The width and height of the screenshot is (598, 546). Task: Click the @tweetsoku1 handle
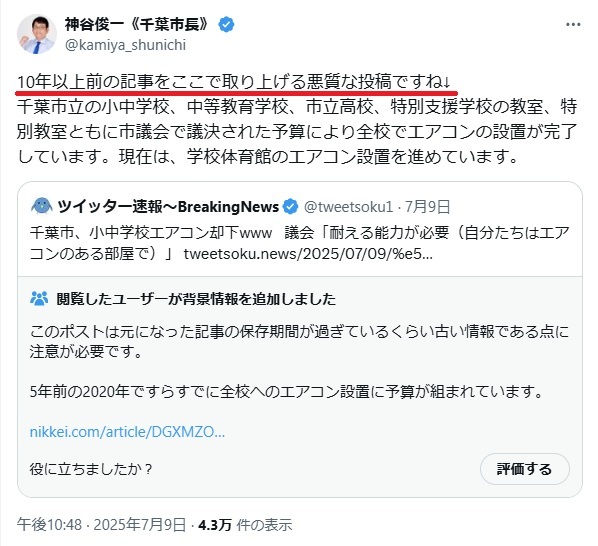point(348,206)
